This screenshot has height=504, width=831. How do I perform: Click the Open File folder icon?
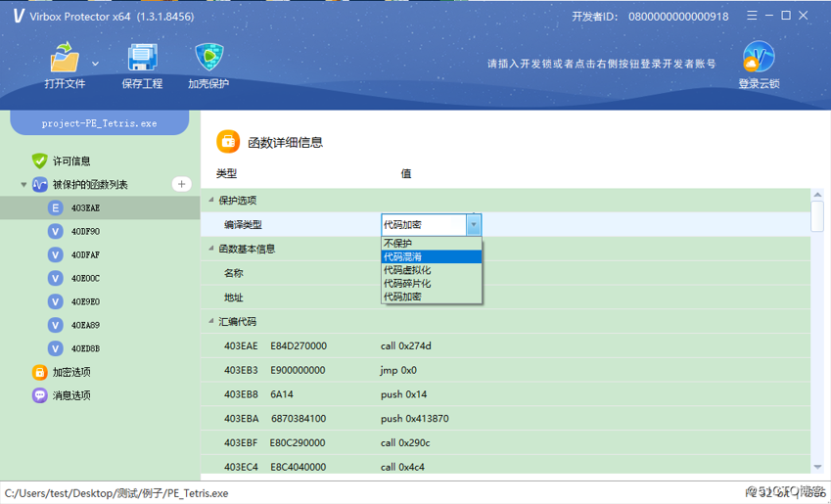click(x=65, y=57)
